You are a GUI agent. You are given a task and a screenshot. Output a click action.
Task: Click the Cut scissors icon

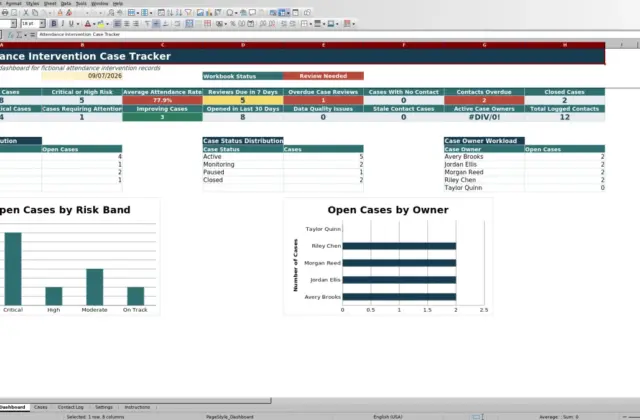(26, 13)
